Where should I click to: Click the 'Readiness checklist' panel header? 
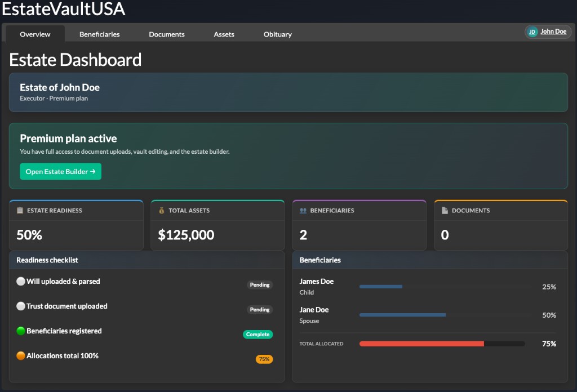pyautogui.click(x=147, y=260)
